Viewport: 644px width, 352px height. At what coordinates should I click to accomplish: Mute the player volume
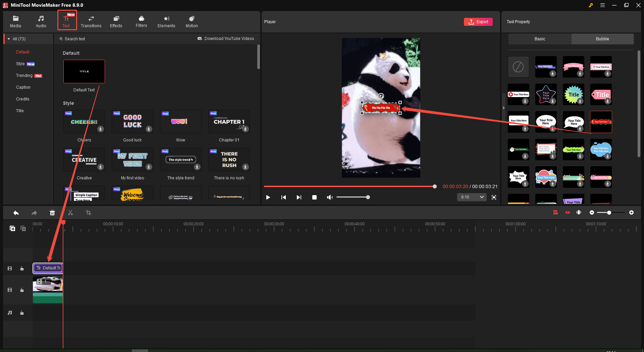click(x=330, y=197)
